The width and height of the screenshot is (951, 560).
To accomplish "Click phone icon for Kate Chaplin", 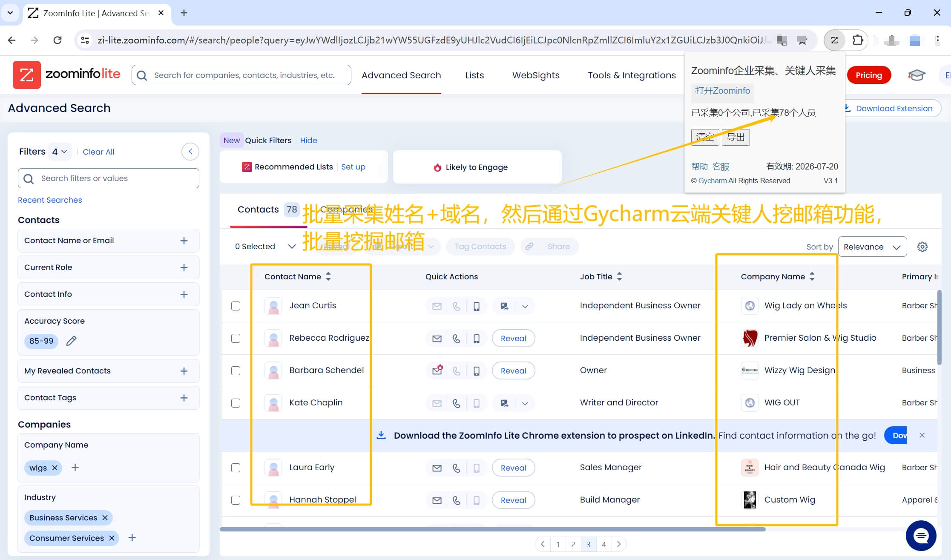I will pyautogui.click(x=456, y=403).
